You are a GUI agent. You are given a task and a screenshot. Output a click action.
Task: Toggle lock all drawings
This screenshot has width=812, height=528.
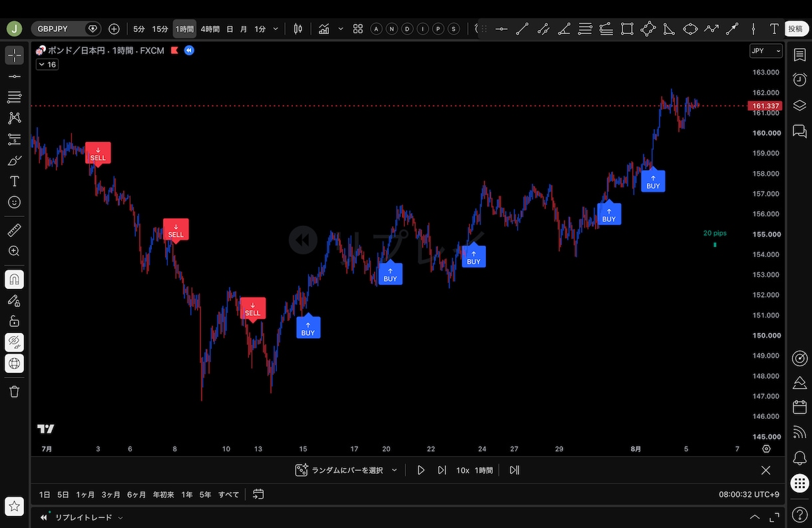point(14,321)
